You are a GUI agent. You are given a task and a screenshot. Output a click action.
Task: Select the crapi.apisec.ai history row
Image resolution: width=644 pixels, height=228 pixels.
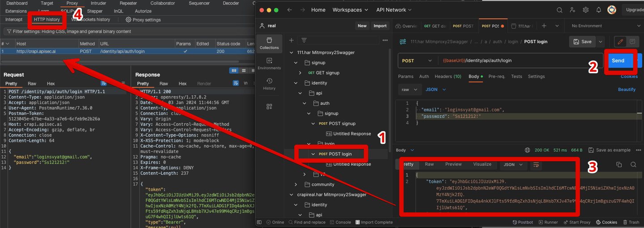point(127,52)
